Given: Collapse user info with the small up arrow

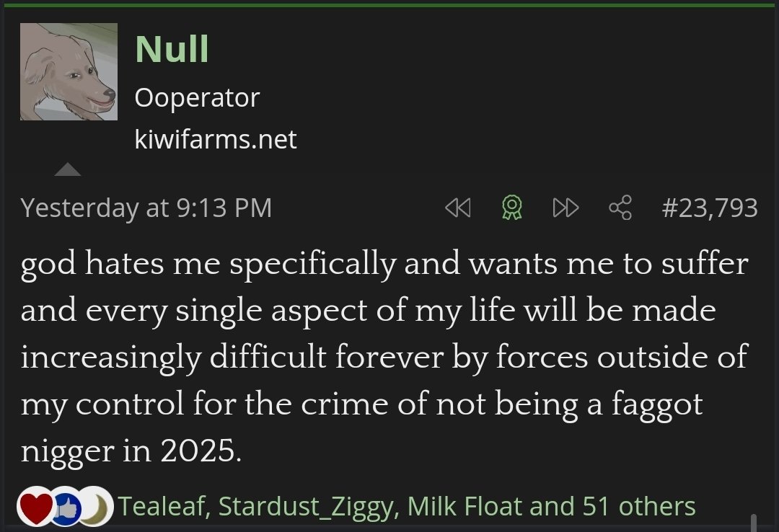Looking at the screenshot, I should coord(68,169).
